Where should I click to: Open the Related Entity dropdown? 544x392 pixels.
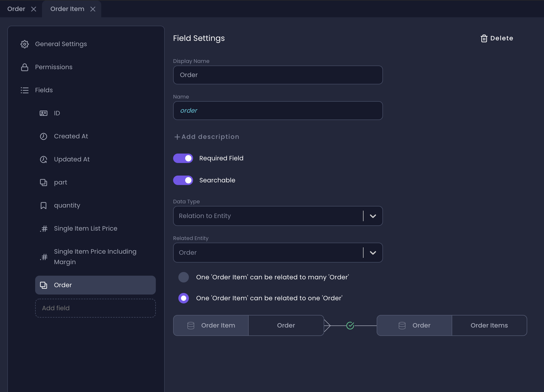point(372,253)
